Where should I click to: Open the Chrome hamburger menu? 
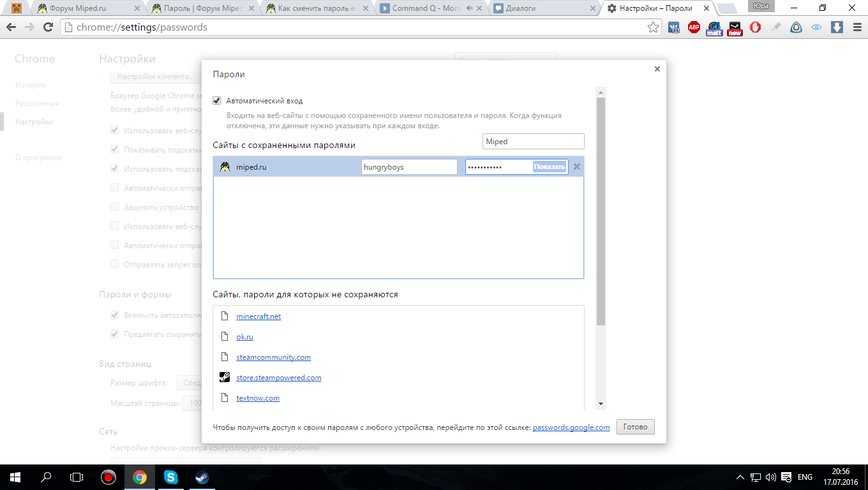tap(856, 27)
